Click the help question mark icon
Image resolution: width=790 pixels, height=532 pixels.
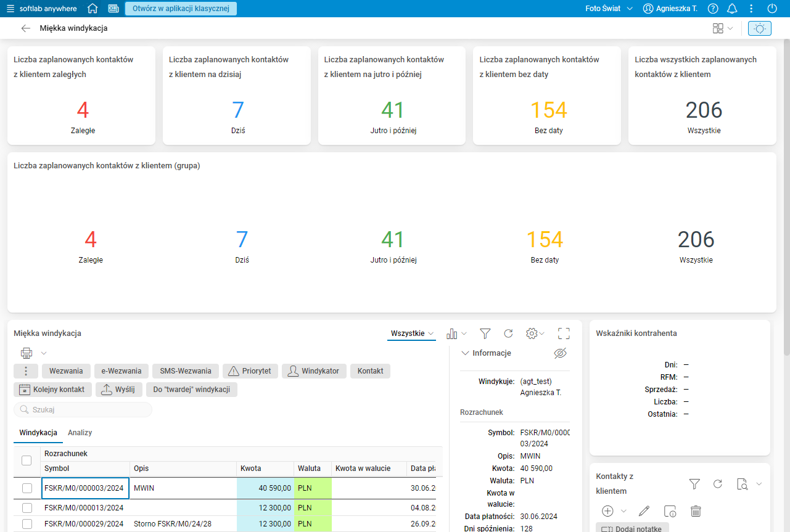(x=713, y=9)
